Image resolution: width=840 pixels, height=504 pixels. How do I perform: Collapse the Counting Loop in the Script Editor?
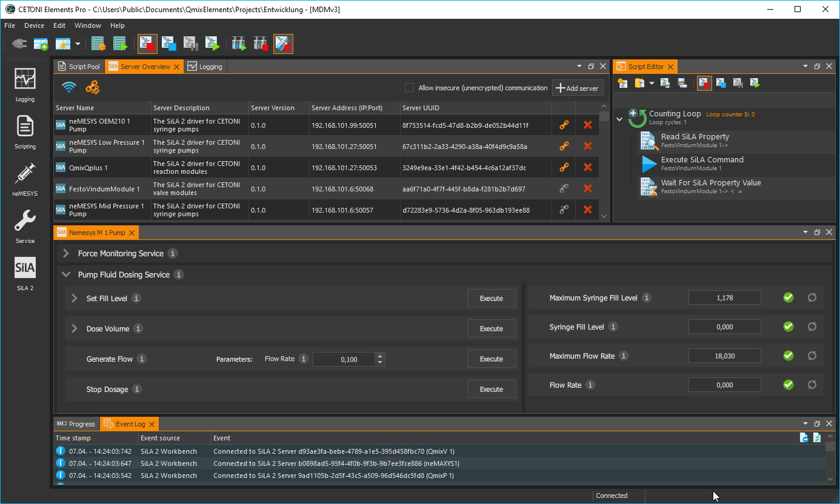(x=619, y=119)
